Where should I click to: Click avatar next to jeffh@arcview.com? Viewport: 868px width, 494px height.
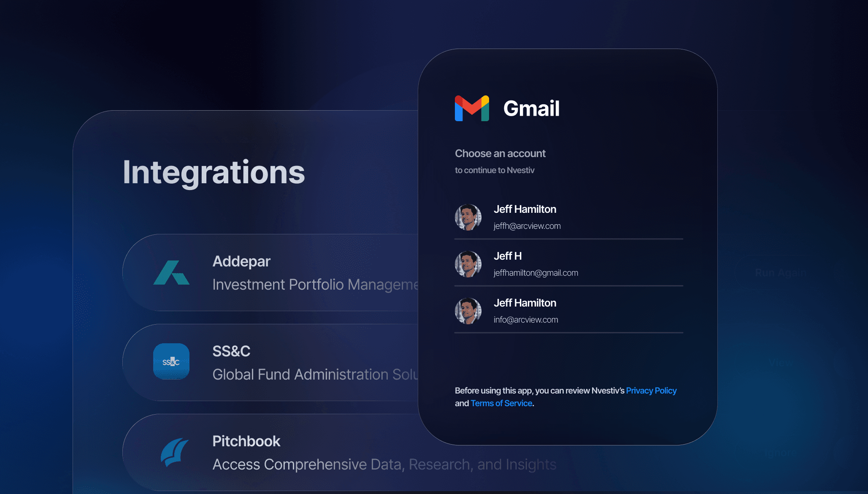point(468,217)
